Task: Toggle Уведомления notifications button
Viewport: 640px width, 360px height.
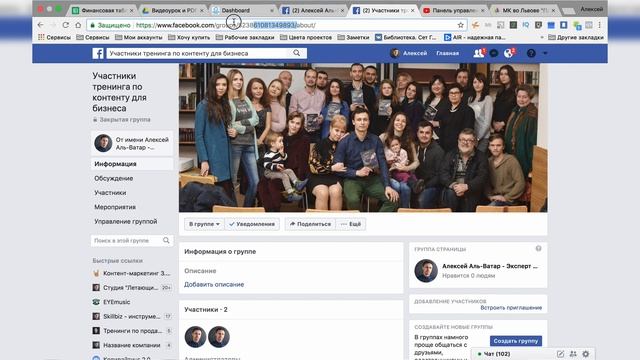Action: tap(252, 224)
